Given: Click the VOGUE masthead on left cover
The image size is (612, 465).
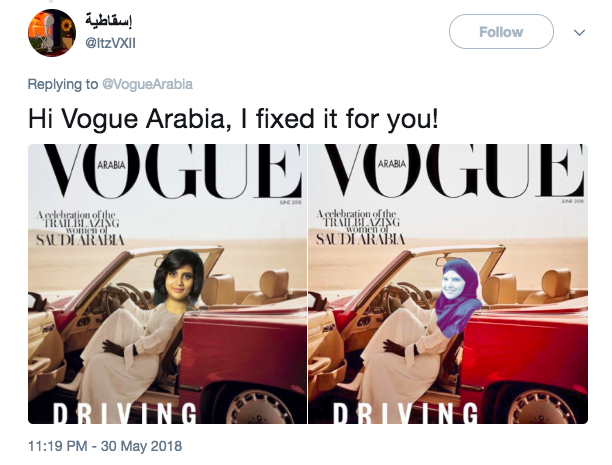Looking at the screenshot, I should pos(170,171).
